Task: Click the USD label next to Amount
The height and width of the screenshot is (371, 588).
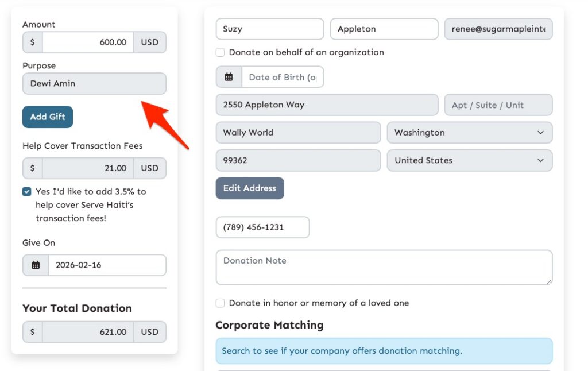Action: [150, 42]
